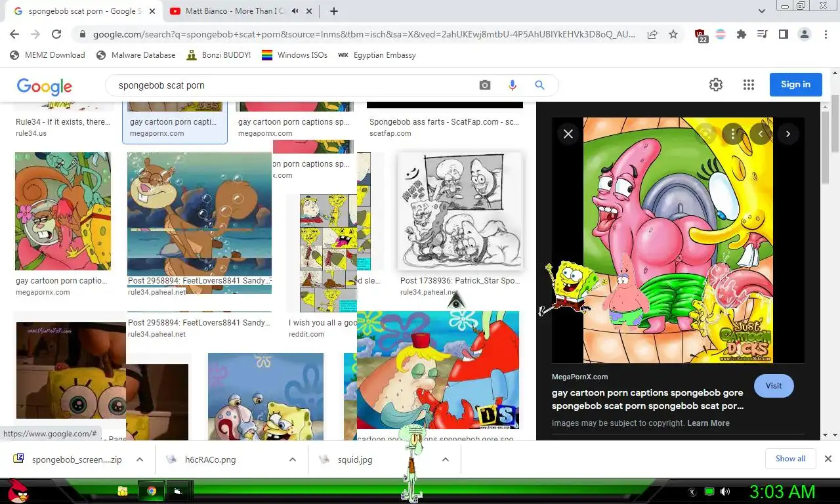Show the next image in preview

point(788,134)
